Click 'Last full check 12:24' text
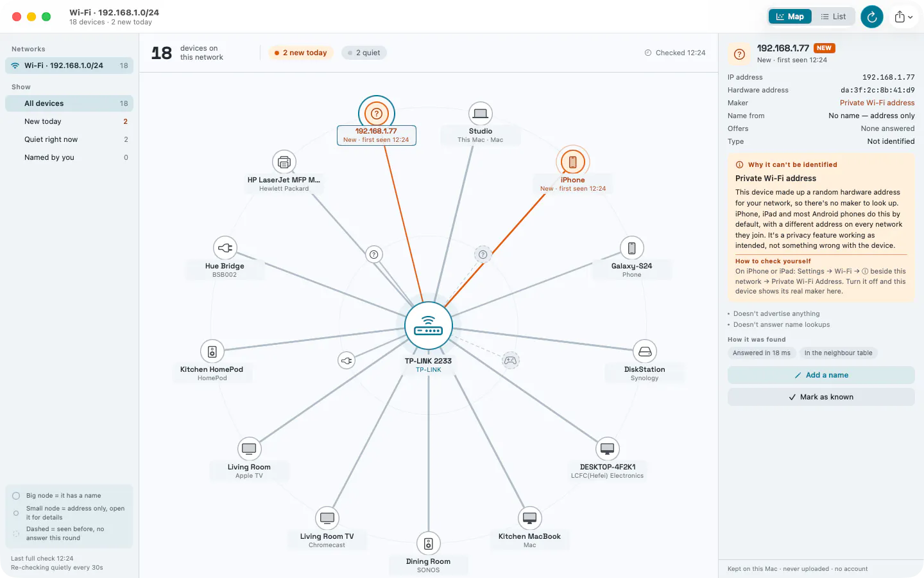 pos(42,559)
